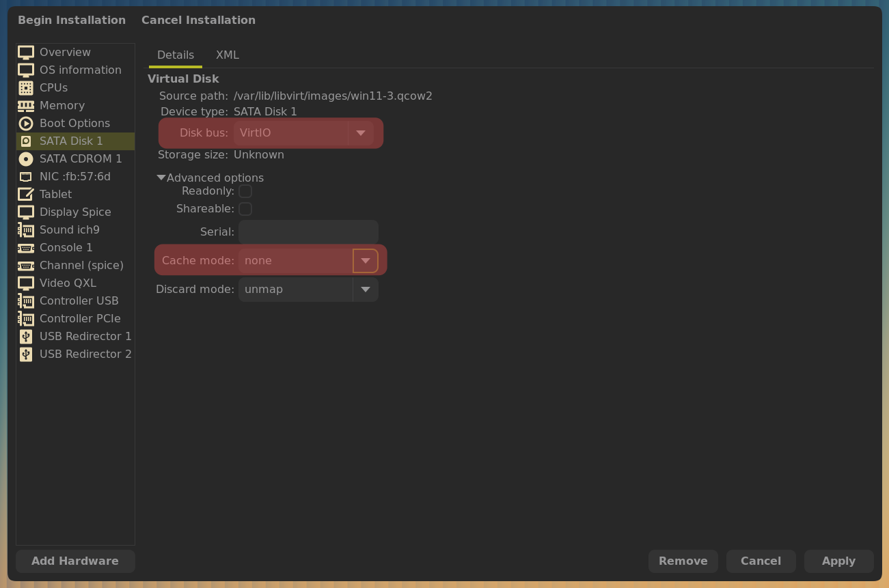Switch to the XML tab
The image size is (889, 588).
(227, 55)
